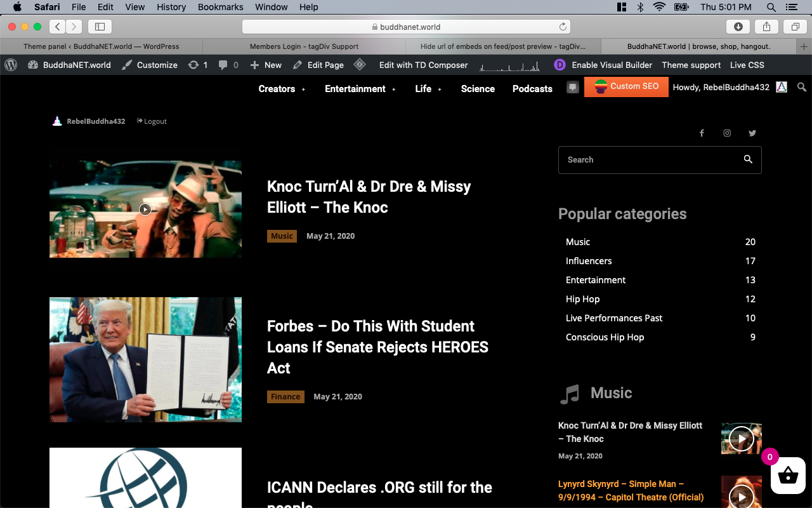This screenshot has height=508, width=812.
Task: Open the Podcasts nav item
Action: pos(532,88)
